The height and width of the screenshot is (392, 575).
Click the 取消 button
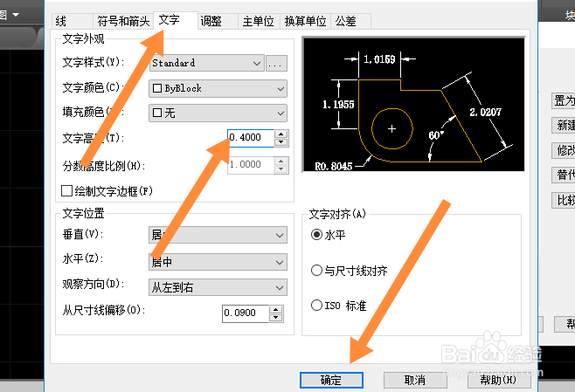coord(415,381)
